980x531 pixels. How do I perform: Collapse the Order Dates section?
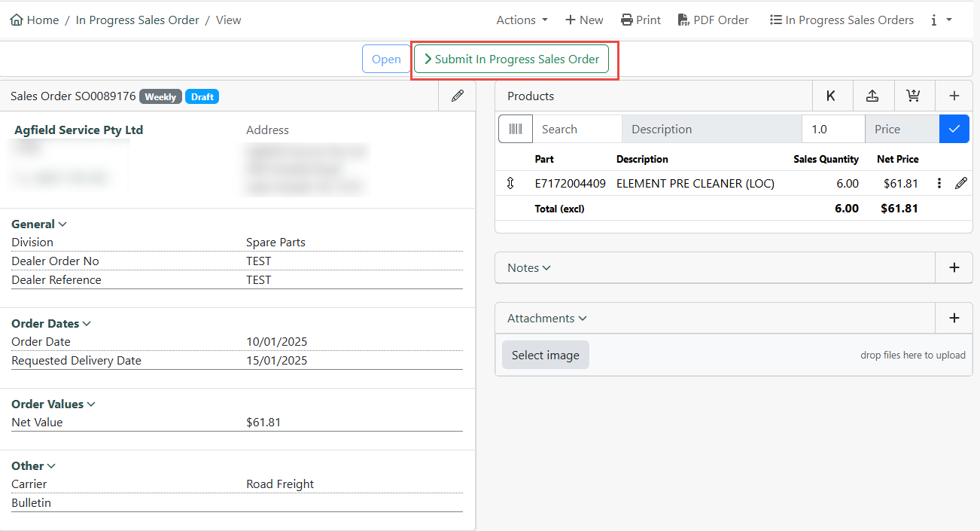(x=87, y=324)
